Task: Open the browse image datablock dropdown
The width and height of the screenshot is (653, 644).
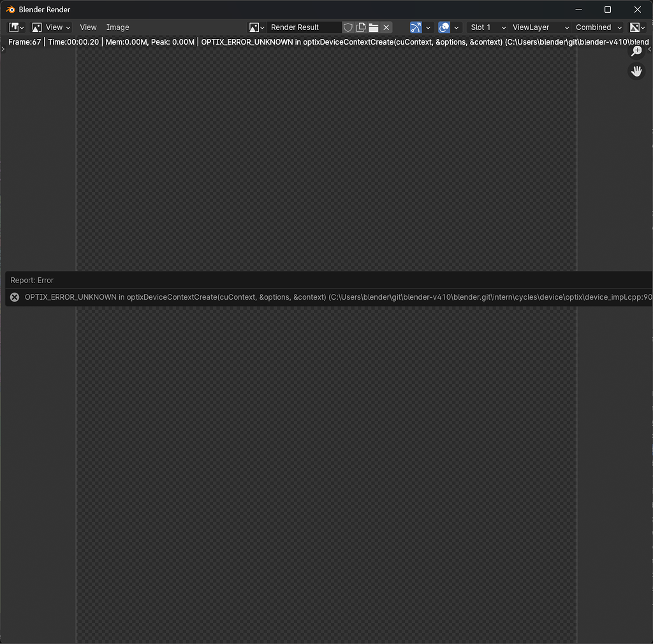Action: click(x=256, y=27)
